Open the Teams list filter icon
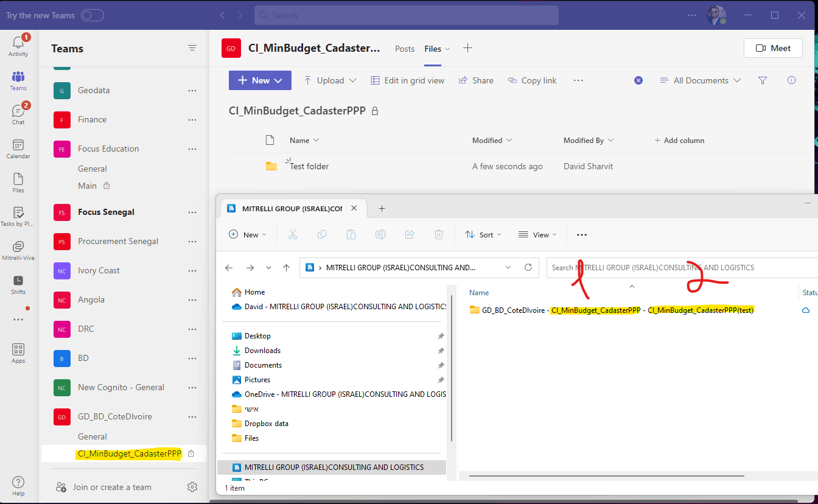818x504 pixels. coord(192,48)
